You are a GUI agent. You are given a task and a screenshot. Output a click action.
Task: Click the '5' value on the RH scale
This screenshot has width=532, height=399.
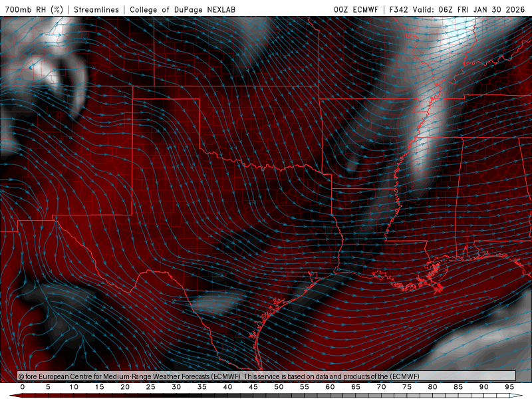click(48, 387)
